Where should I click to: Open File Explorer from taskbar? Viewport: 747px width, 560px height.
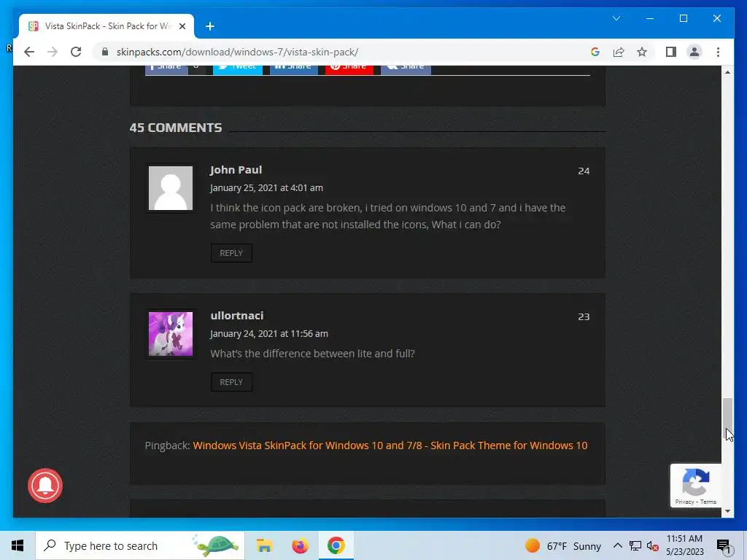[264, 545]
